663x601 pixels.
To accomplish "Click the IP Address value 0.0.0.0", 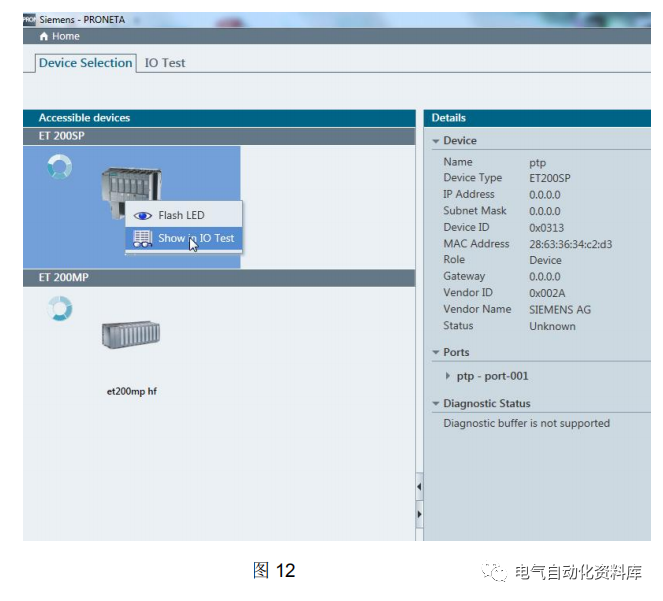I will (x=545, y=195).
